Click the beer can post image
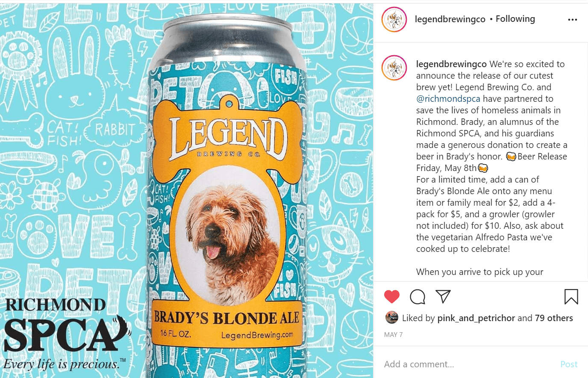The image size is (588, 378). [187, 191]
